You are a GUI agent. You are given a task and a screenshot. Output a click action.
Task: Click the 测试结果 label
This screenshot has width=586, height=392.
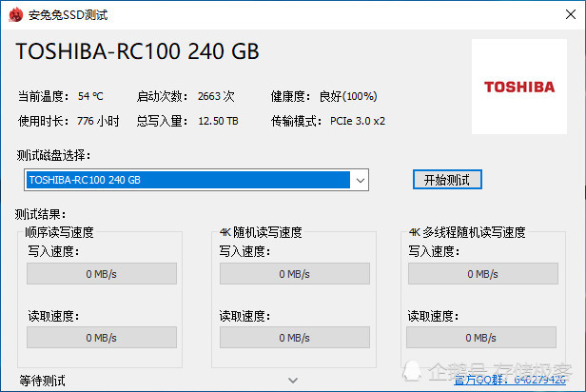click(x=40, y=214)
